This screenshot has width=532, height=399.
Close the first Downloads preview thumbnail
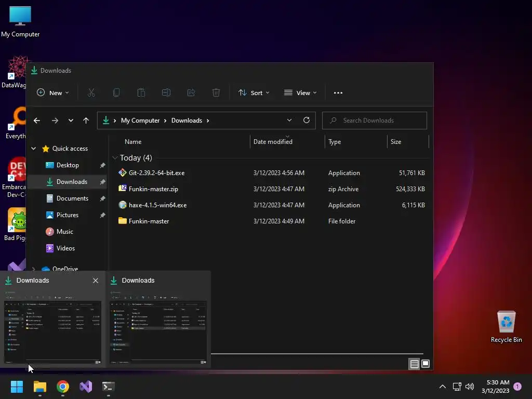click(x=96, y=281)
